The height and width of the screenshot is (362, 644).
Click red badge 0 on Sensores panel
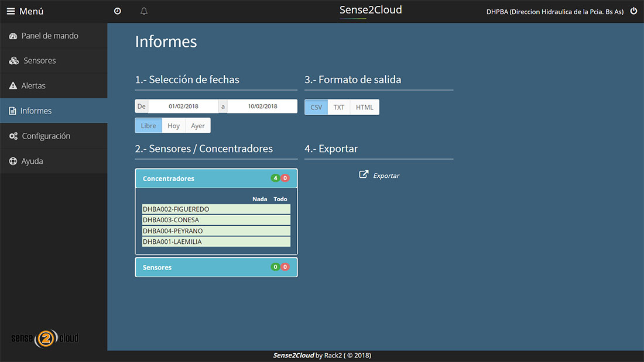(285, 267)
